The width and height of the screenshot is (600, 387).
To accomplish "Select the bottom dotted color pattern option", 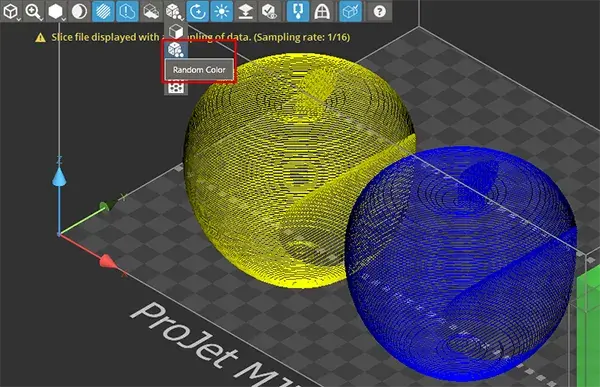I will tap(176, 87).
